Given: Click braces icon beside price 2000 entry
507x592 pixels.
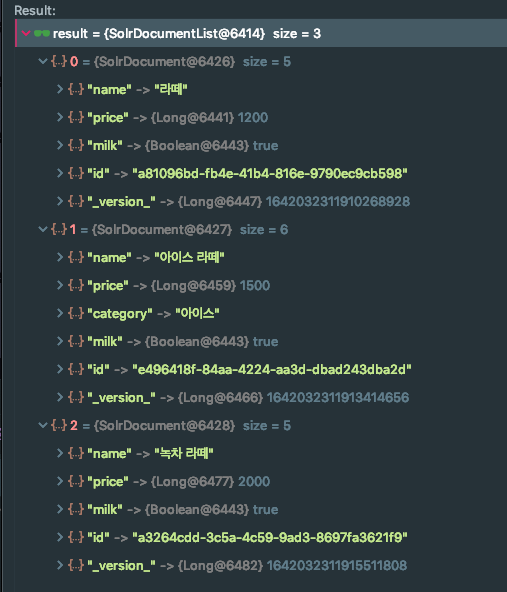Looking at the screenshot, I should (76, 481).
